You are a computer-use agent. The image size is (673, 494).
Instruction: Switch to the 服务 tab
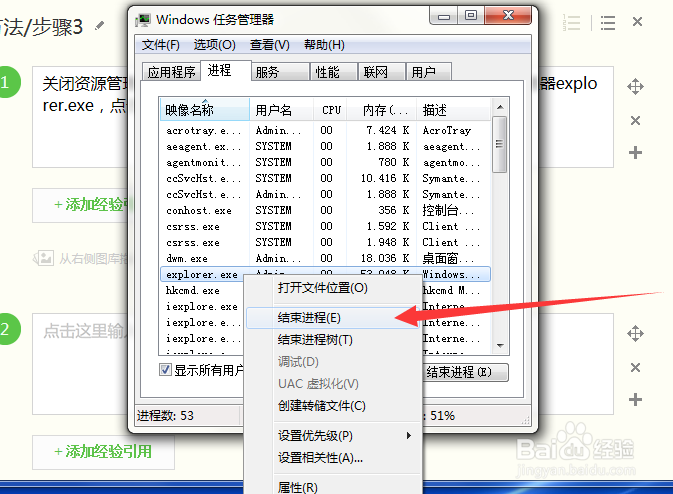coord(280,72)
